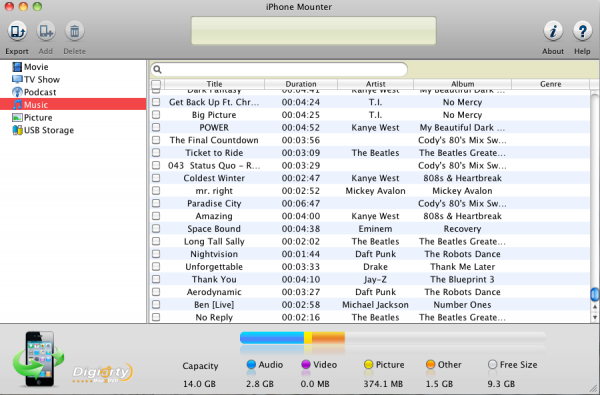
Task: Click the Delete trash icon
Action: click(74, 31)
